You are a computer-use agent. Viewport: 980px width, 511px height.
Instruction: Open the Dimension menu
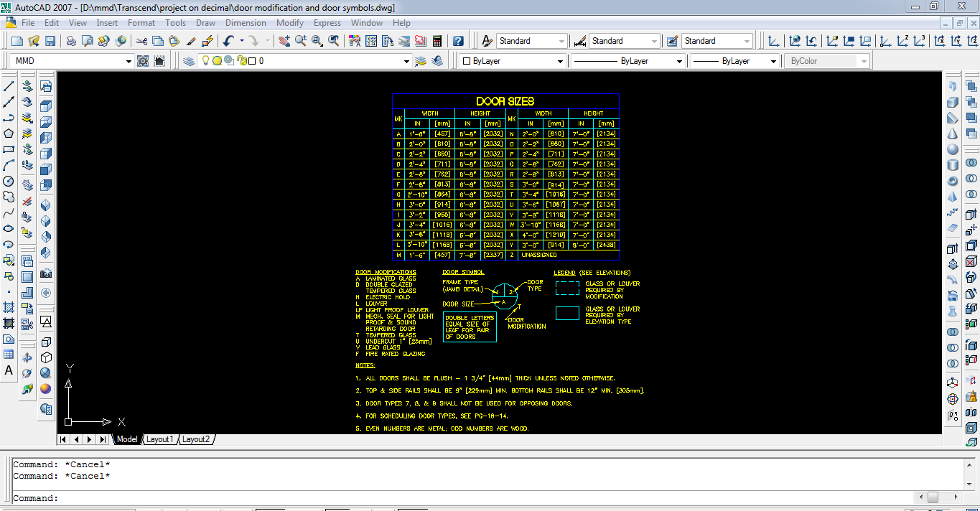[x=246, y=23]
